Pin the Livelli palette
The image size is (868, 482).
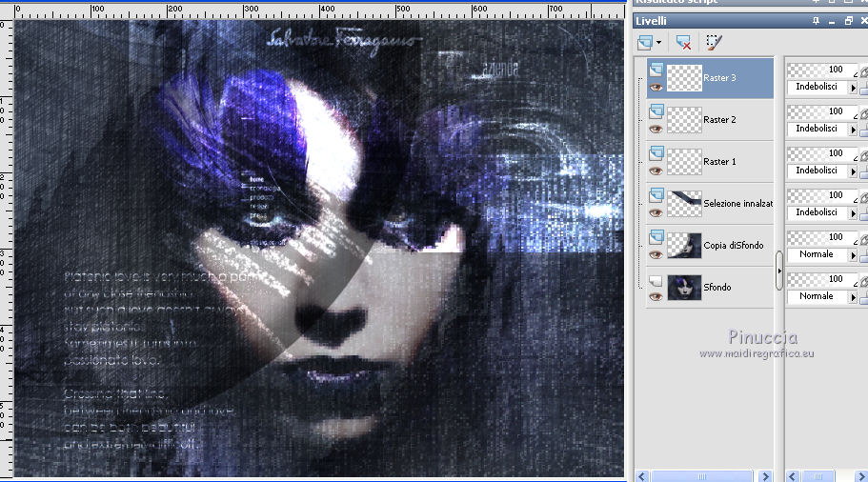pos(816,21)
